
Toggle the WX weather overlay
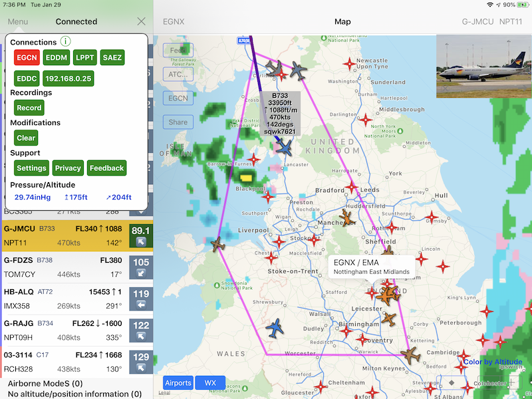pos(210,382)
